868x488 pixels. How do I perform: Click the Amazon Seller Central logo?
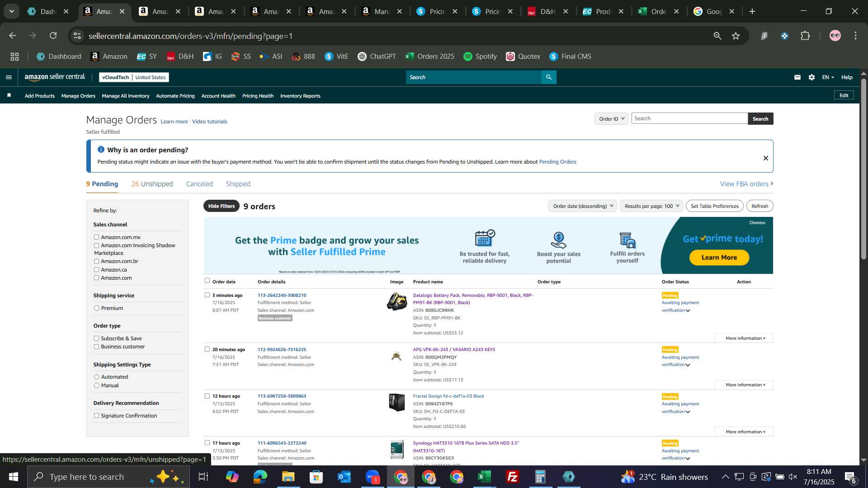coord(55,77)
